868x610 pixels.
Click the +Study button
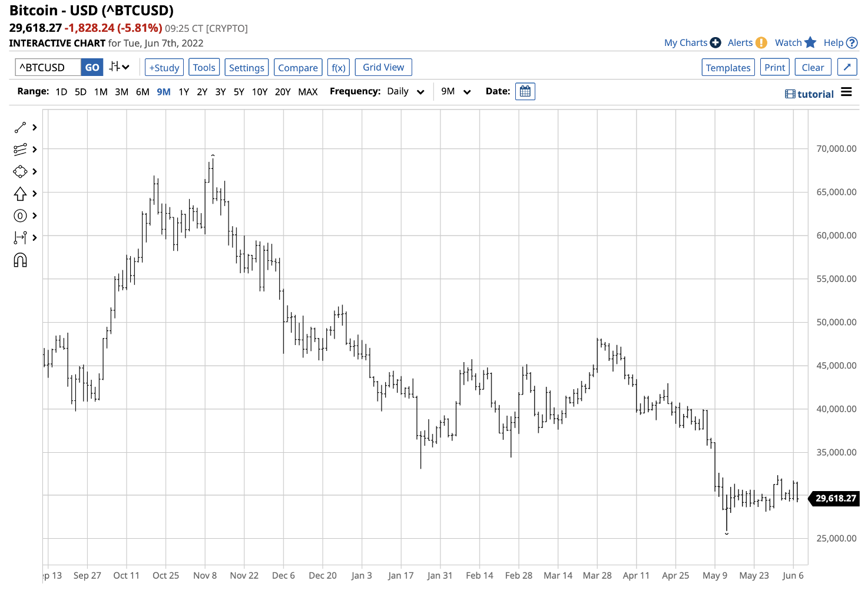[164, 67]
